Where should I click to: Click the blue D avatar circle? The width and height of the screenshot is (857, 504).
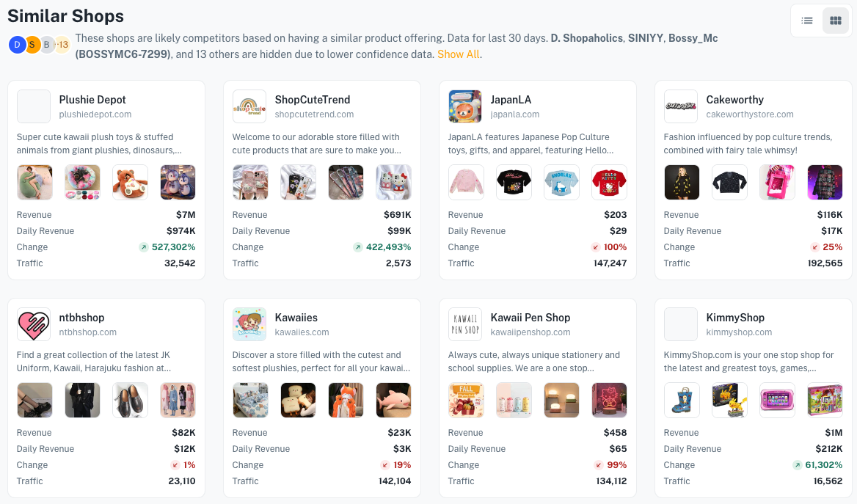17,45
